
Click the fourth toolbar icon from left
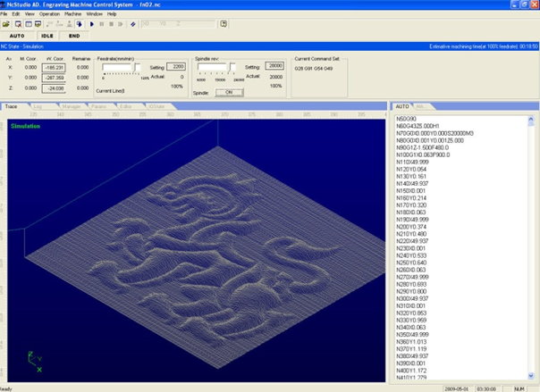[38, 24]
